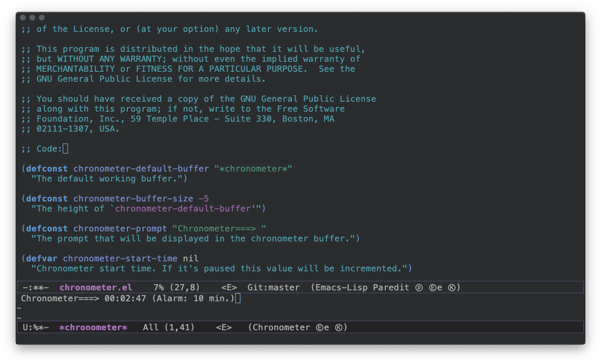The height and width of the screenshot is (364, 601).
Task: Close the Emacs window
Action: tap(23, 18)
